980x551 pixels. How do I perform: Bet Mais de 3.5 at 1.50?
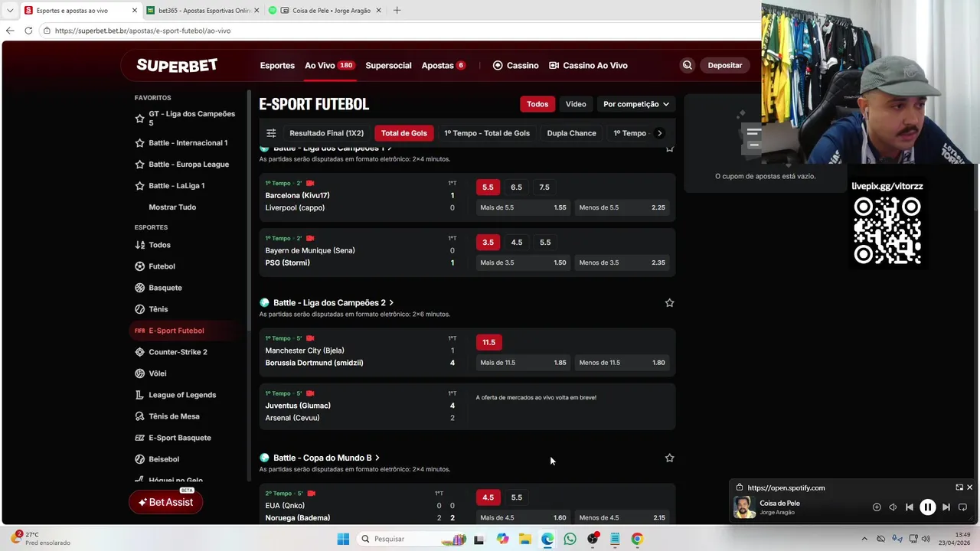[x=523, y=263]
